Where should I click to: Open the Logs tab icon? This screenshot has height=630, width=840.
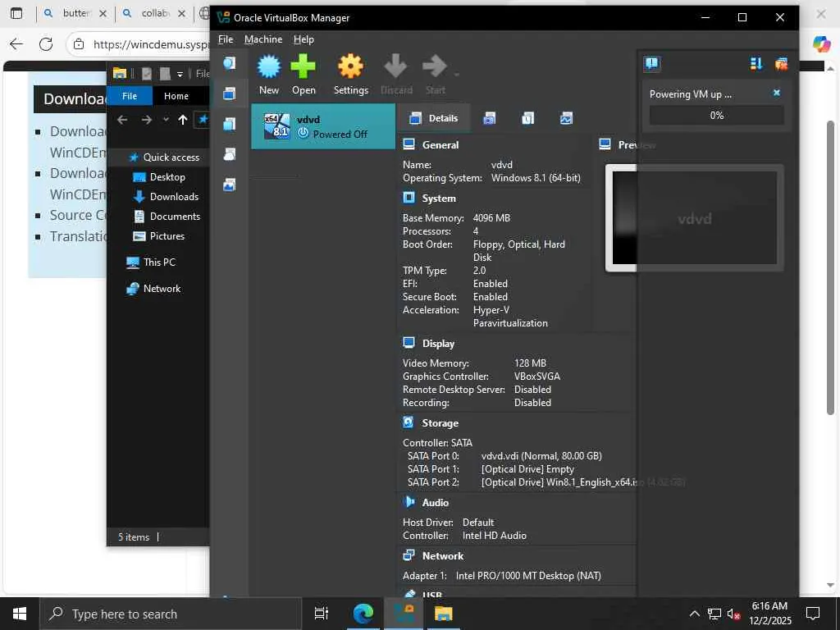coord(527,118)
